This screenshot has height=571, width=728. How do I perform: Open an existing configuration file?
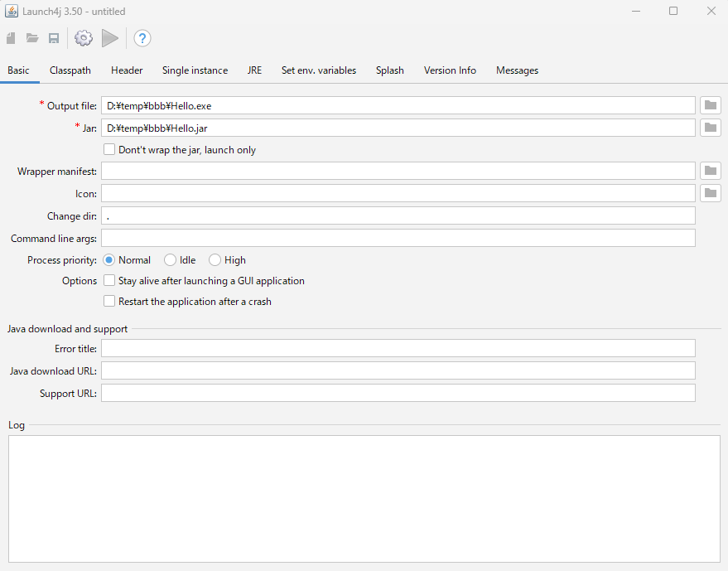32,38
